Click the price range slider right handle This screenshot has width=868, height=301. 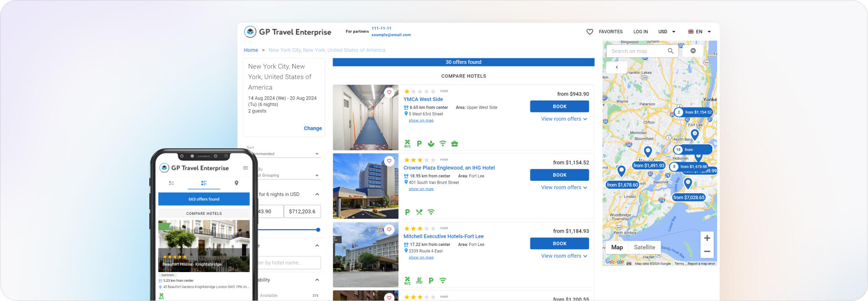318,229
